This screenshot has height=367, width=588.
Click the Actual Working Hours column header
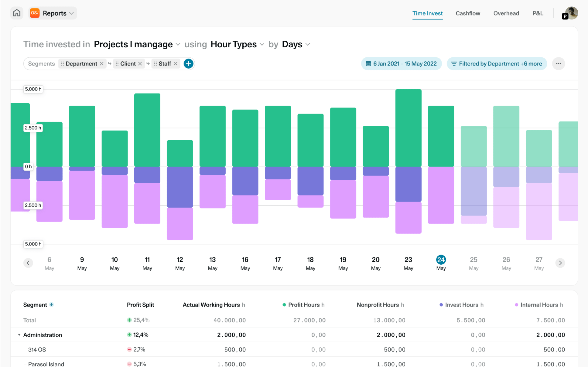214,305
